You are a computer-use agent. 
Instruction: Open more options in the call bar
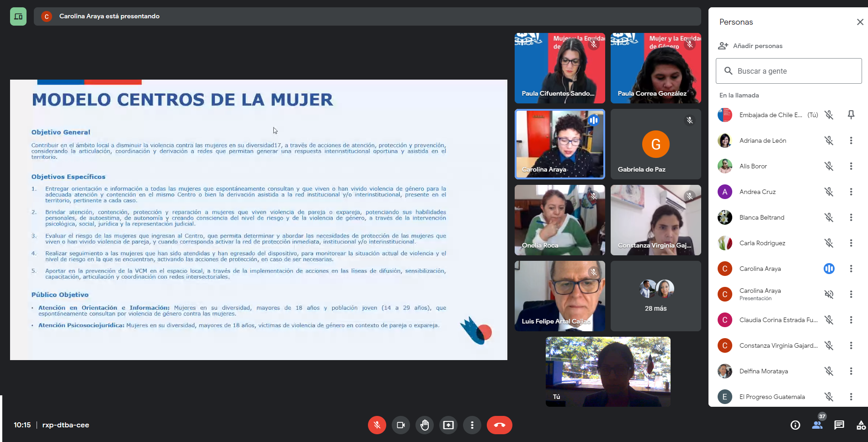[x=472, y=425]
